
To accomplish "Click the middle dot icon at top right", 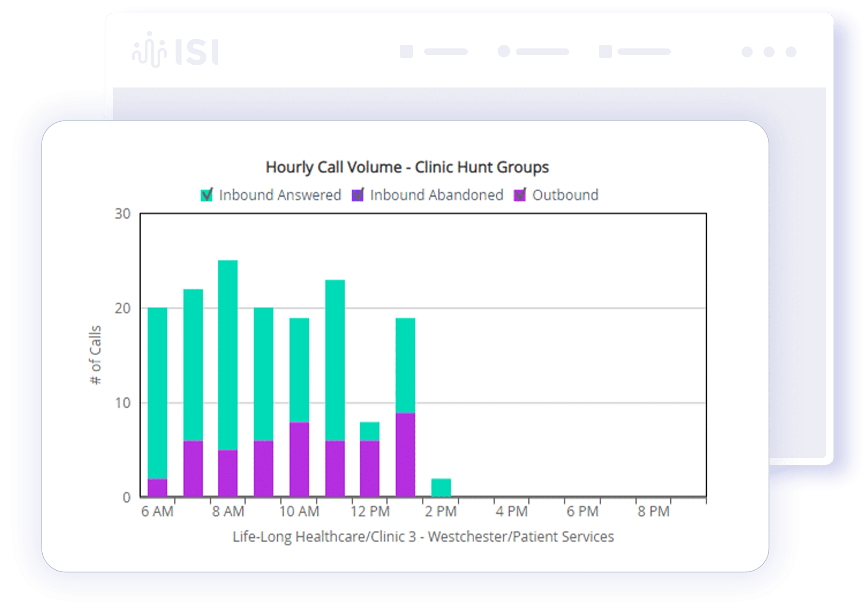I will (x=769, y=52).
